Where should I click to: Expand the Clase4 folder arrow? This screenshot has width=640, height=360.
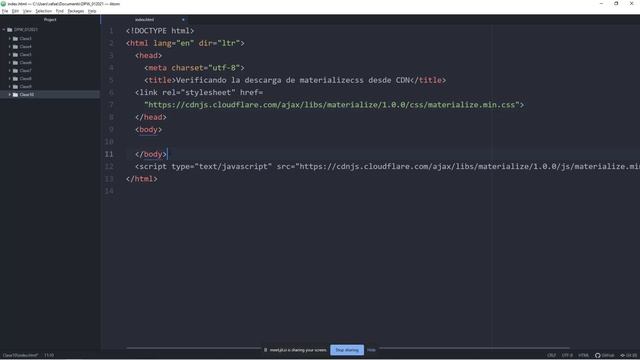point(9,47)
